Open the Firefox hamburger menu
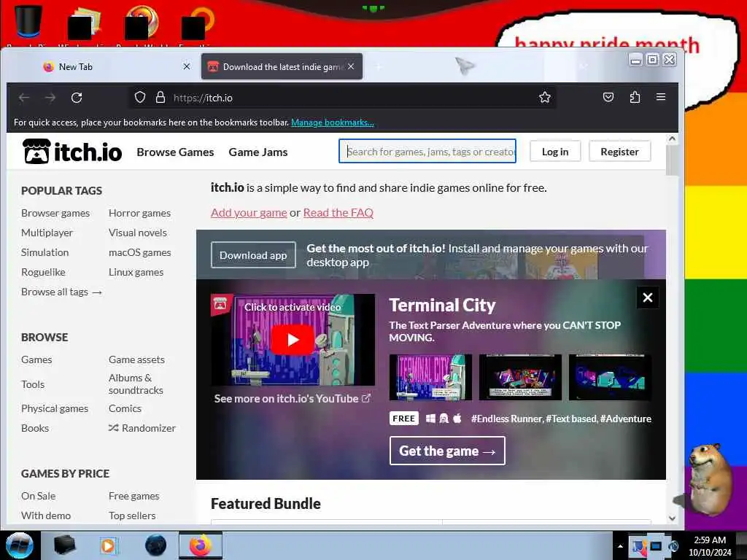 [661, 97]
